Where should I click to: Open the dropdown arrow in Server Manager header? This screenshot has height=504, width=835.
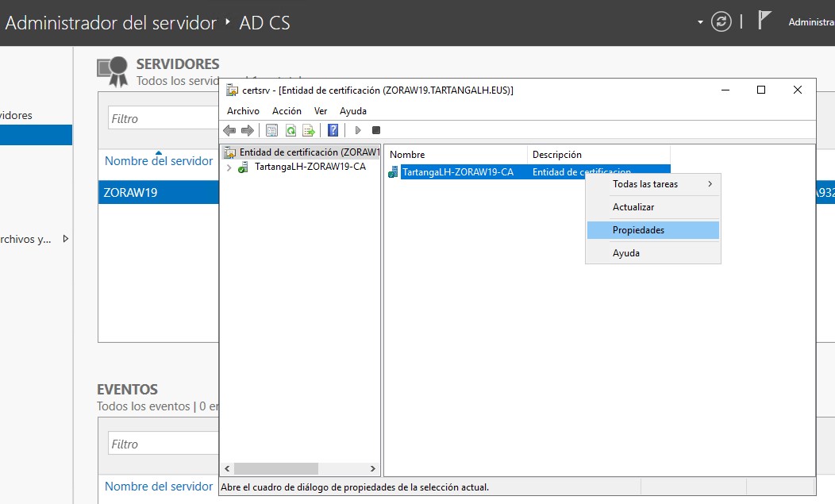(x=700, y=22)
